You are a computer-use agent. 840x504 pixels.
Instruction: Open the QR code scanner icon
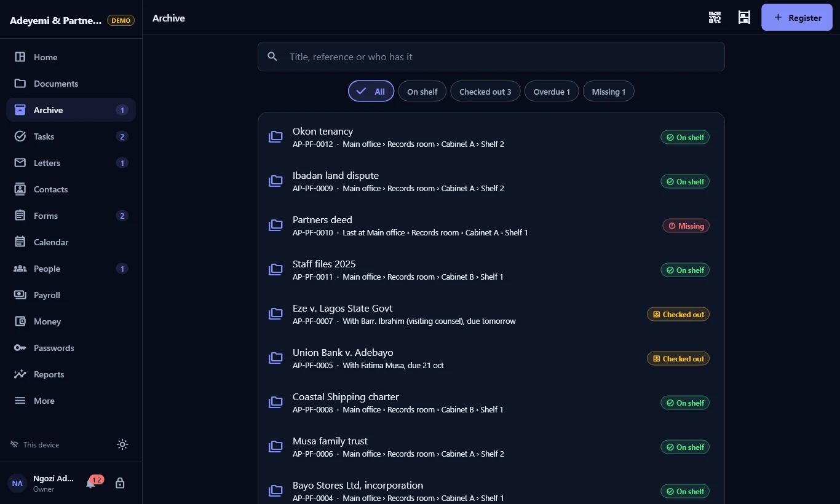(715, 17)
